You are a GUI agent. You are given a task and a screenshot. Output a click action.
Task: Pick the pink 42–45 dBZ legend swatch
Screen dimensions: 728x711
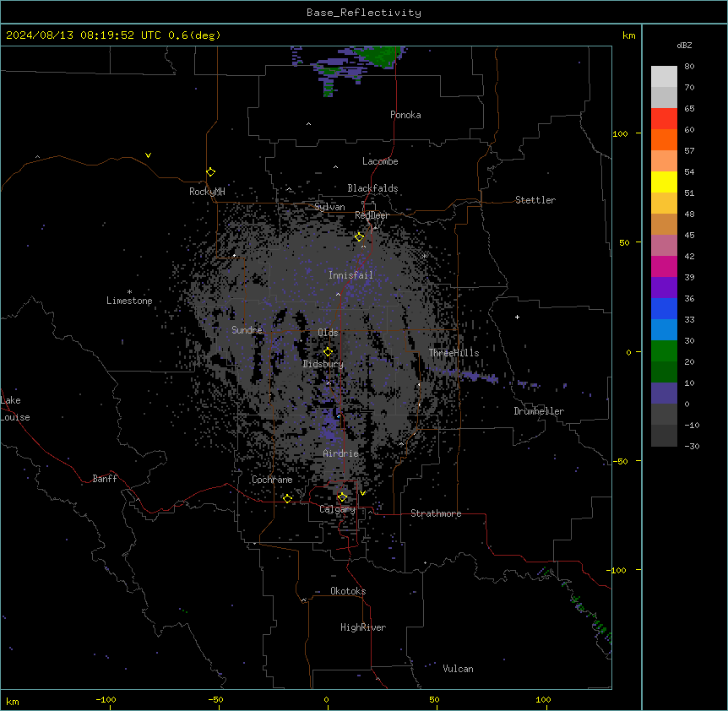point(664,246)
